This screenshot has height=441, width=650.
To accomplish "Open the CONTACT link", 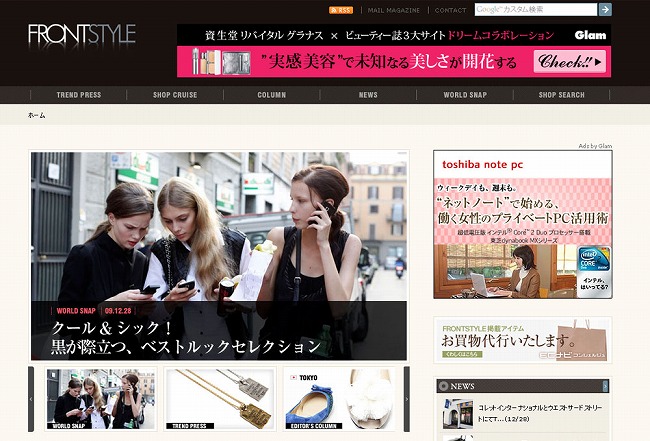I will (x=450, y=10).
